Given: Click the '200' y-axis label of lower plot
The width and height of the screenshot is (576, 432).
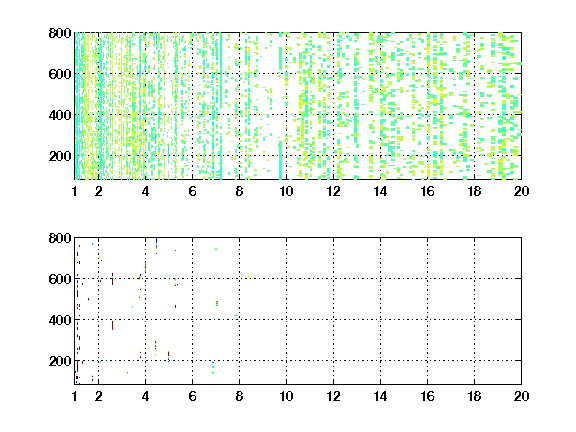Looking at the screenshot, I should 60,361.
